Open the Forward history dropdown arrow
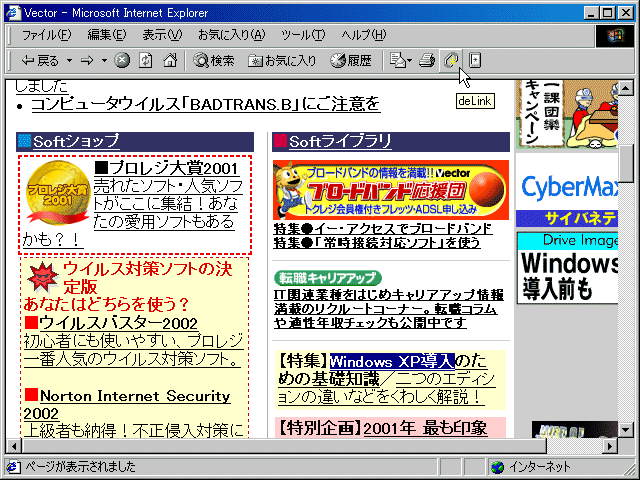 (x=104, y=61)
